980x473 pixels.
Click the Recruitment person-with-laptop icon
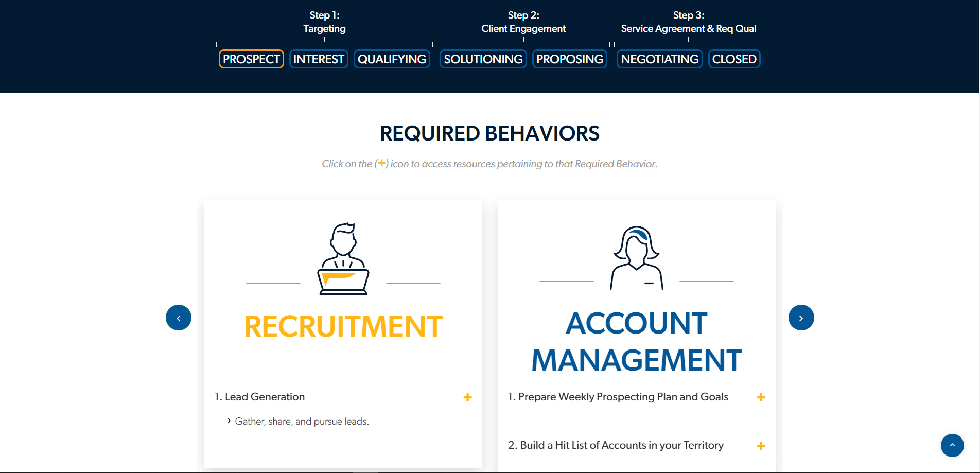[x=343, y=258]
